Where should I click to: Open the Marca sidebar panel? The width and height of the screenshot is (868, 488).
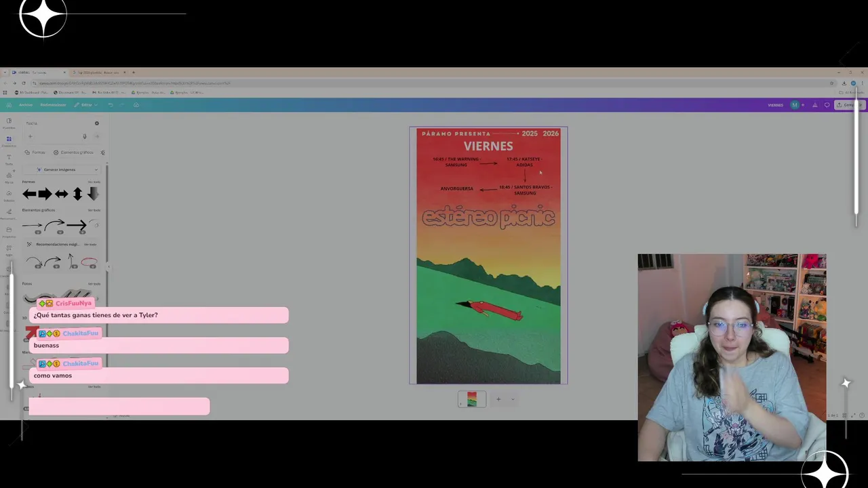tap(9, 178)
